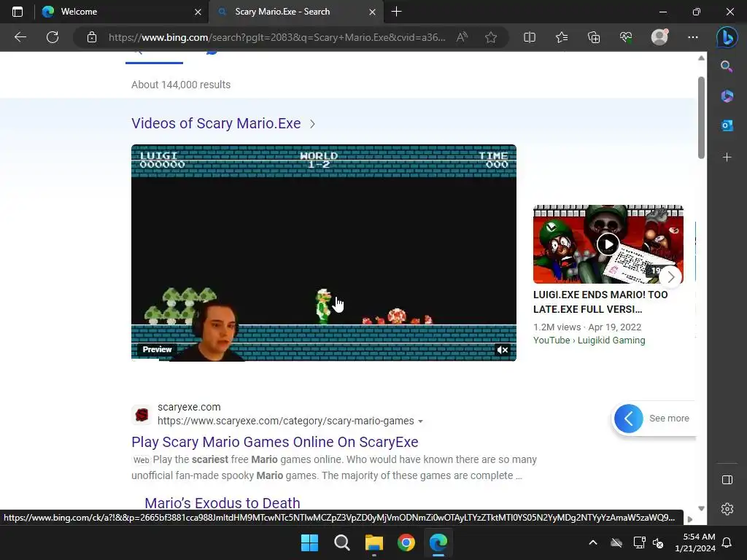Viewport: 747px width, 560px height.
Task: Select the Scary Mario.Exe - Search tab
Action: pyautogui.click(x=296, y=12)
